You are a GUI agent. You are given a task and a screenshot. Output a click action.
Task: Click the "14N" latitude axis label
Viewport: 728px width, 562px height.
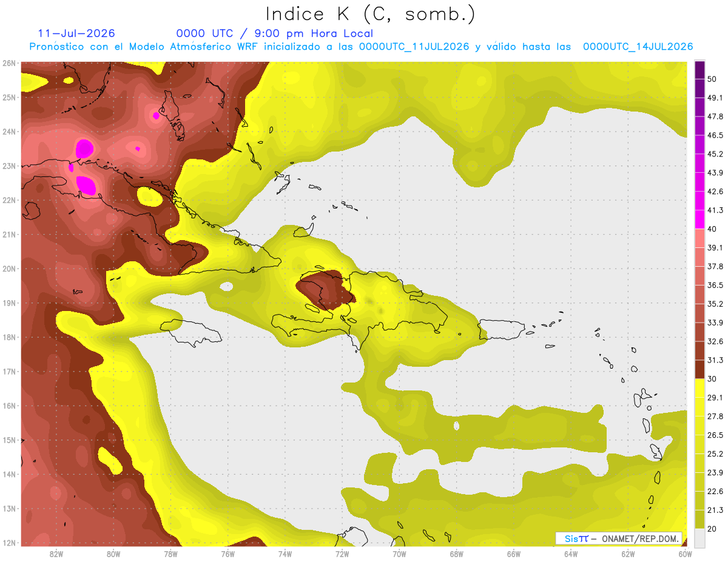click(9, 474)
